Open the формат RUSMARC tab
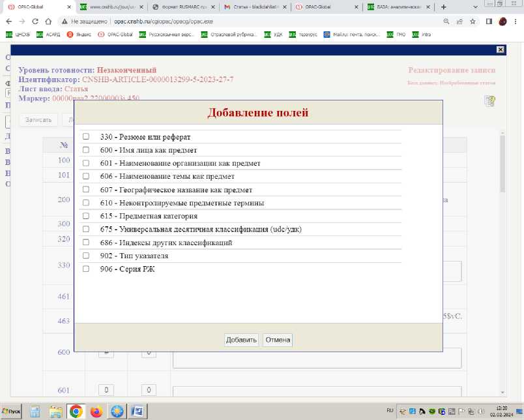Image resolution: width=524 pixels, height=420 pixels. click(x=184, y=7)
